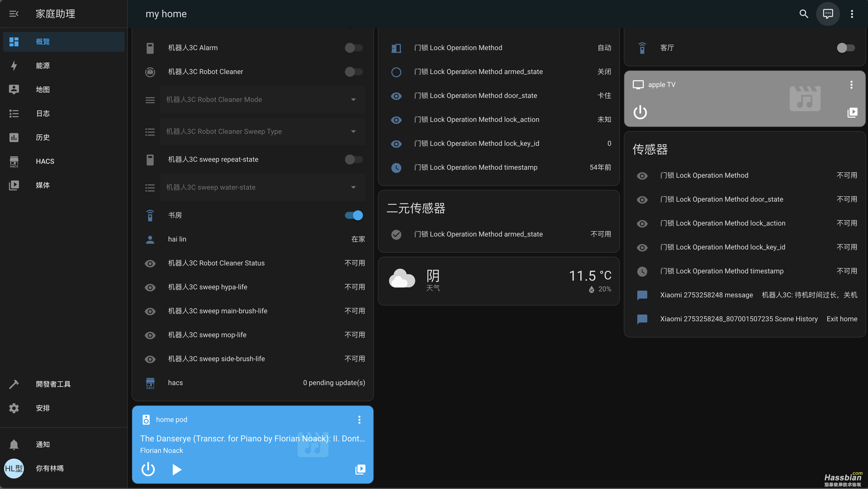
Task: Toggle the 机器人3C Alarm switch
Action: pos(353,48)
